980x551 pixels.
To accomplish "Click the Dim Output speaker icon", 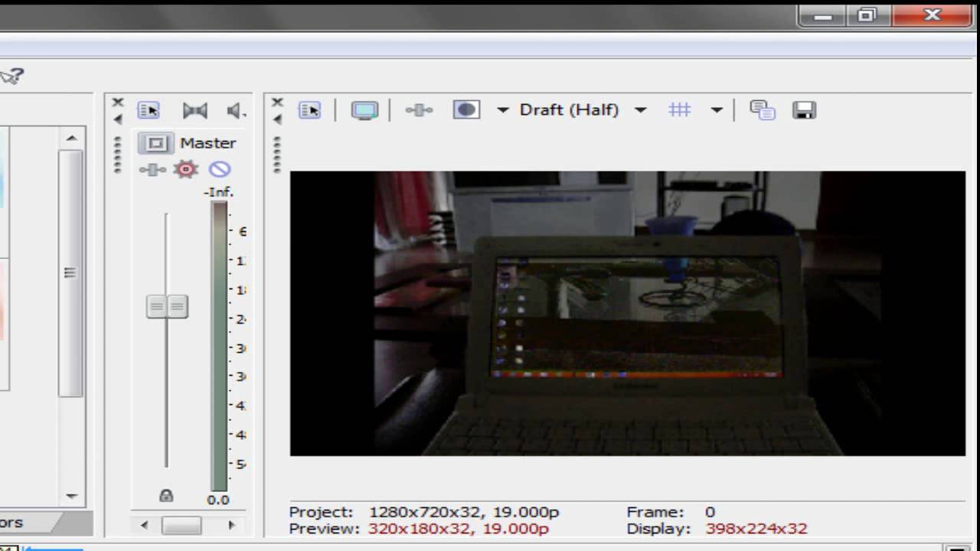I will (x=237, y=111).
